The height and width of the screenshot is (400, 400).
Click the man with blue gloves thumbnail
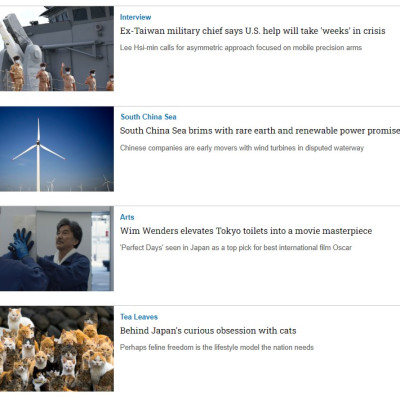pyautogui.click(x=57, y=249)
